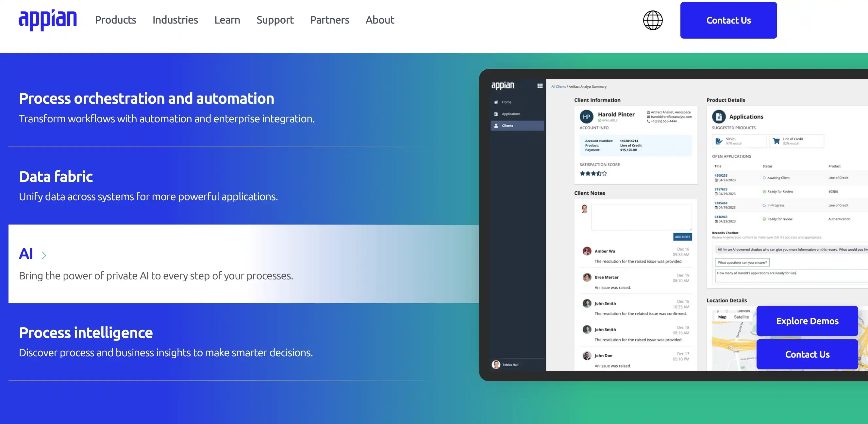
Task: Switch map view to Satellite
Action: click(x=741, y=317)
